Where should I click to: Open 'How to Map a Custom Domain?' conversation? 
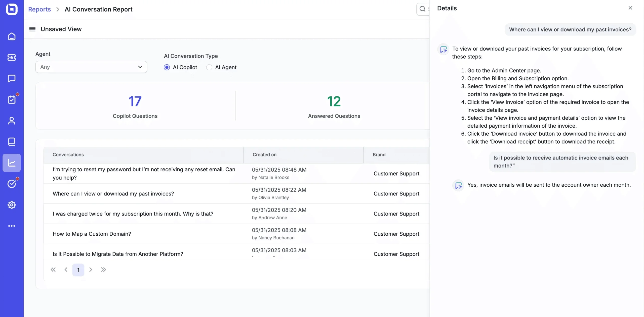coord(92,234)
